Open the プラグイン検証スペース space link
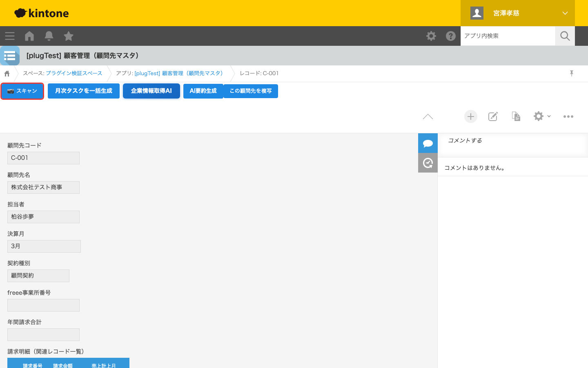This screenshot has height=368, width=588. pyautogui.click(x=74, y=73)
